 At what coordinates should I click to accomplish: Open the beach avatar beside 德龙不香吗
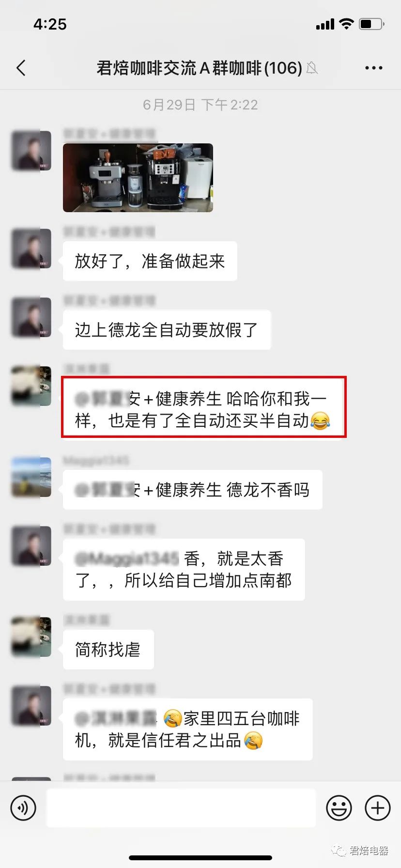pos(31,477)
